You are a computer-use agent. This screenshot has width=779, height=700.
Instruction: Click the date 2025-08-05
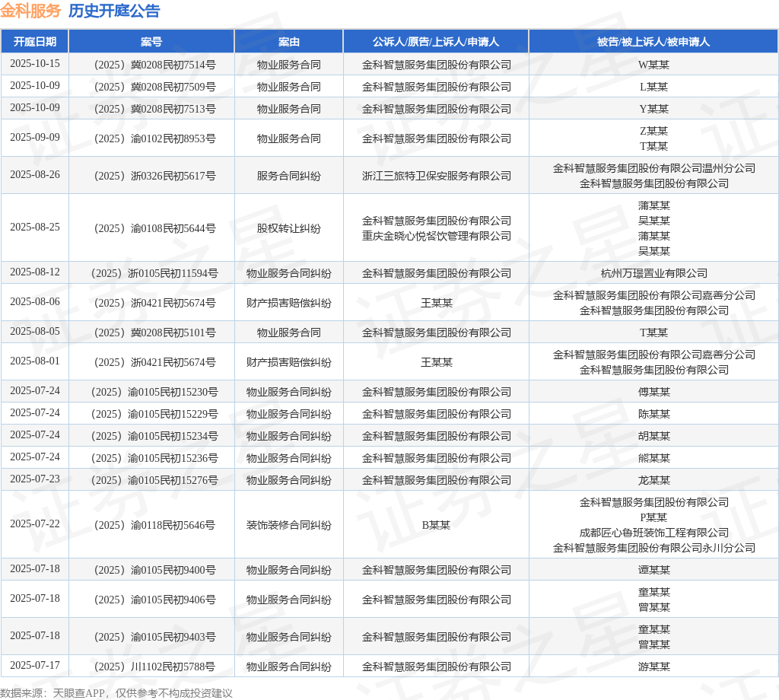(35, 332)
